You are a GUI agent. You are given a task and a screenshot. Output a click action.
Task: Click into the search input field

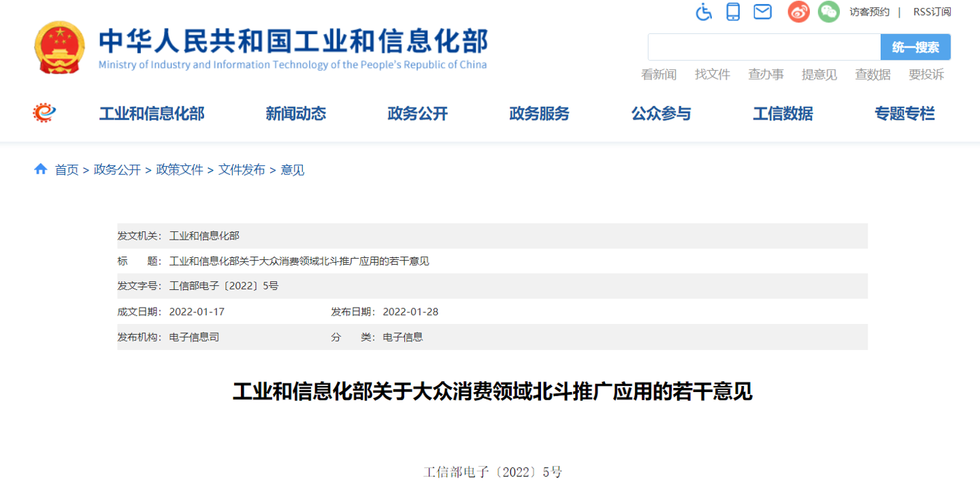click(764, 47)
